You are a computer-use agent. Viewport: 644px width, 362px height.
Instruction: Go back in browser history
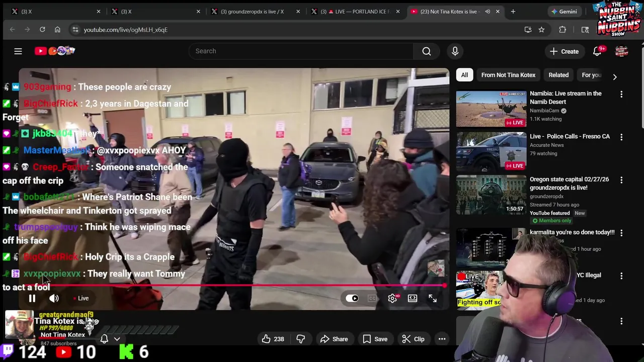coord(13,30)
